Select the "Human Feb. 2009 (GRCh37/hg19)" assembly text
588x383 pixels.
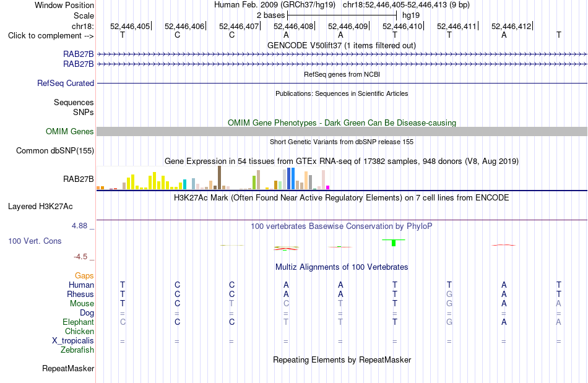click(275, 5)
